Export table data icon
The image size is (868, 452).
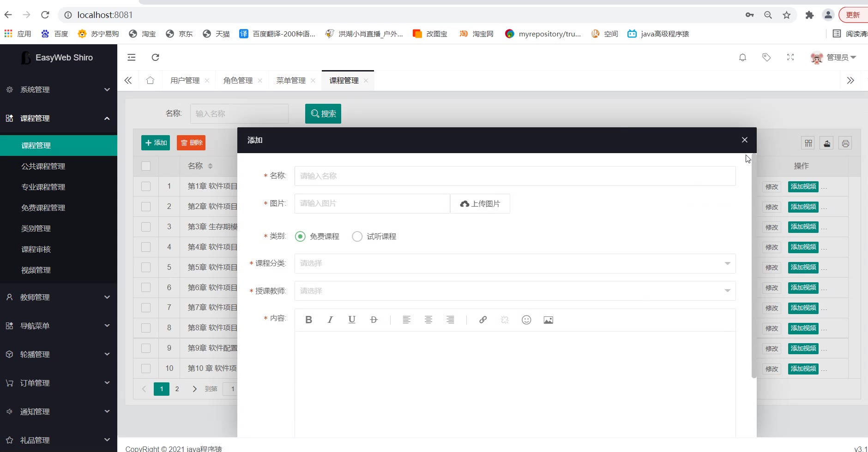[827, 143]
